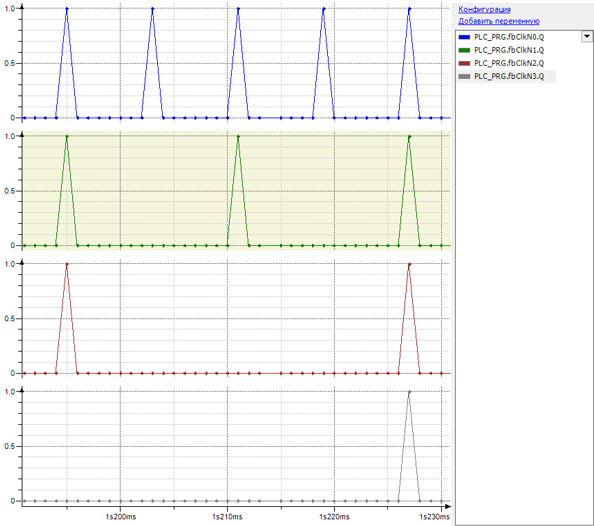
Task: Click the 1s210ms time axis label
Action: point(227,517)
